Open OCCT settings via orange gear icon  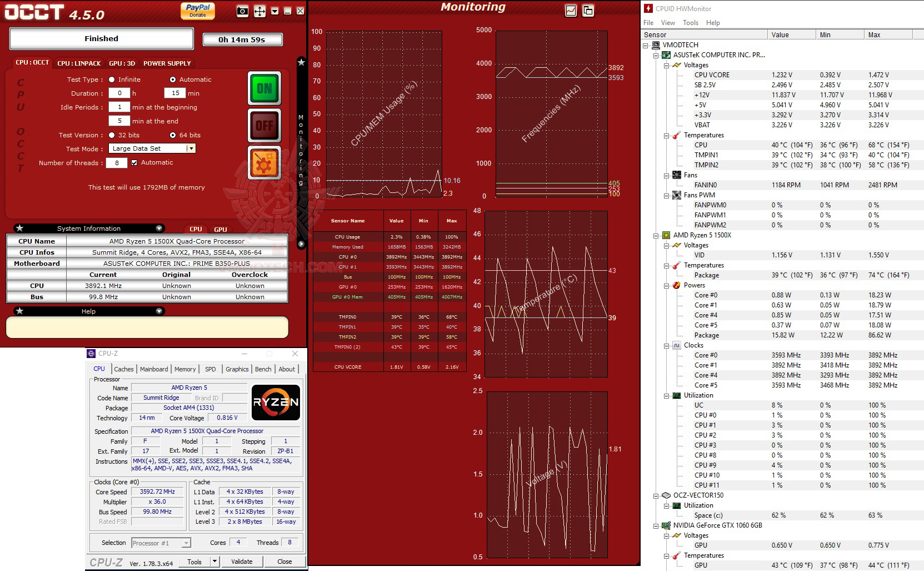(264, 163)
